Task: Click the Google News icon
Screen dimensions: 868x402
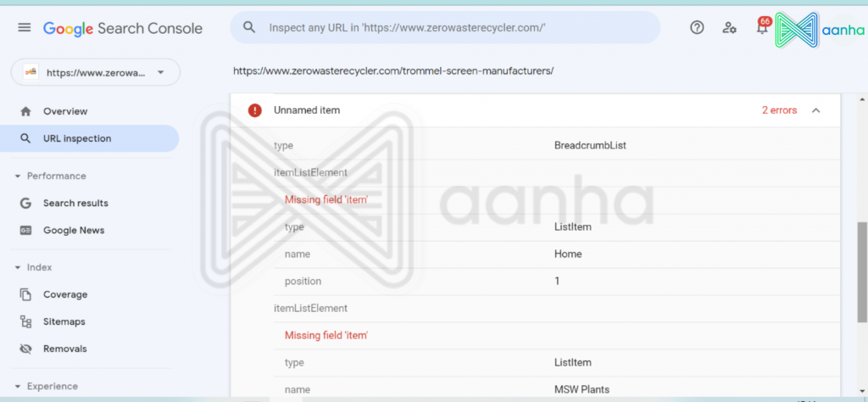Action: [x=25, y=231]
